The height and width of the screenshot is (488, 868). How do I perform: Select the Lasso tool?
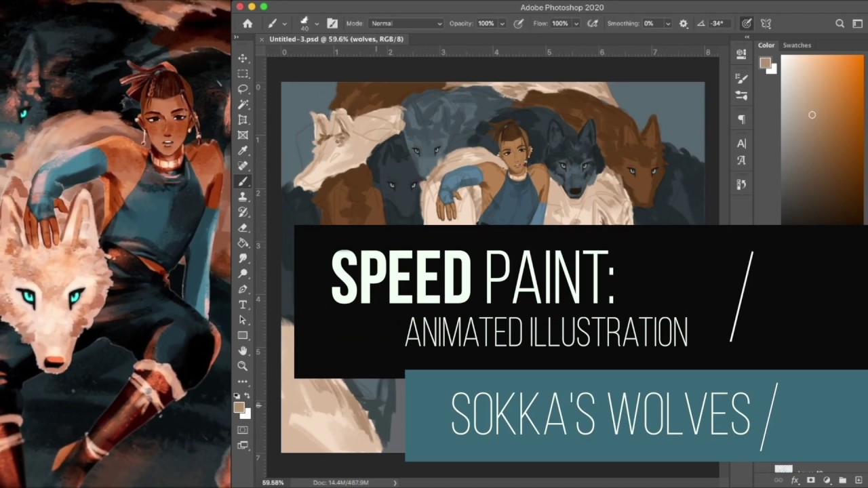(x=243, y=89)
